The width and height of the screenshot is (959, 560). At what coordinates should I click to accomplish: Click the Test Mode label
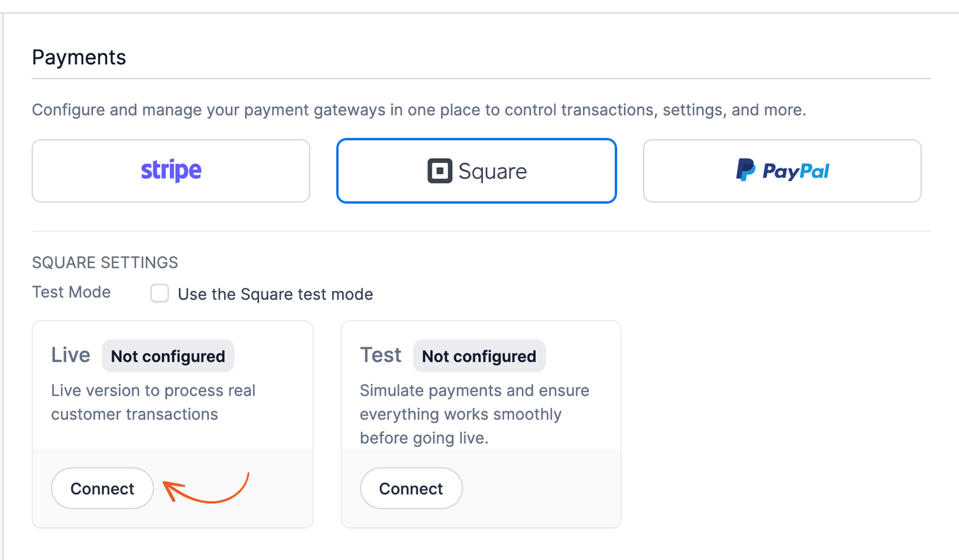tap(71, 292)
